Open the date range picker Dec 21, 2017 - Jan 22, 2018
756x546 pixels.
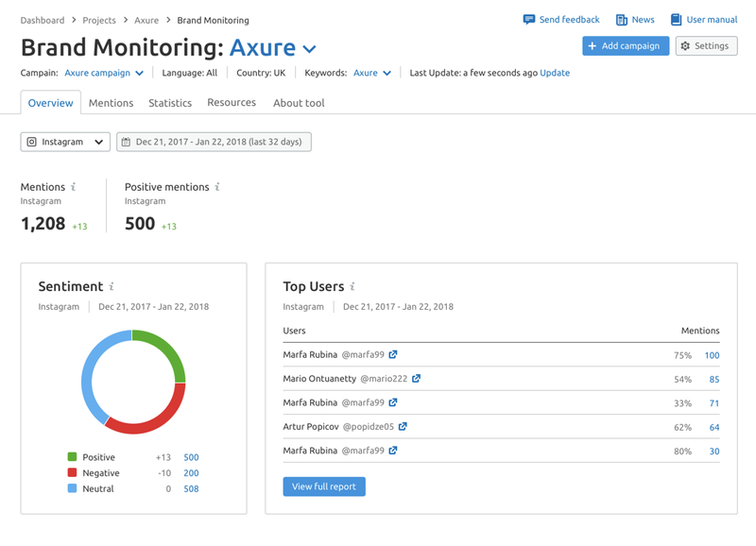[x=214, y=142]
